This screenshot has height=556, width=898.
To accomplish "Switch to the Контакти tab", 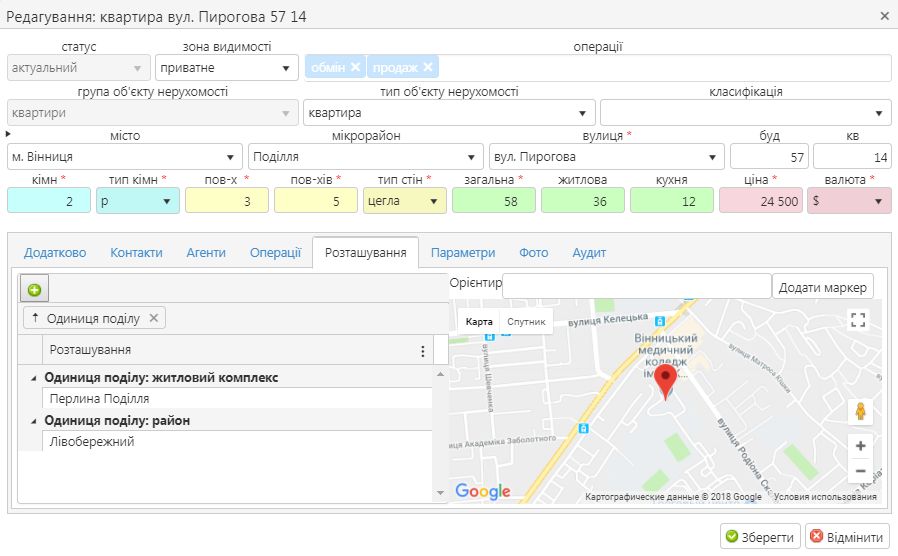I will (136, 253).
